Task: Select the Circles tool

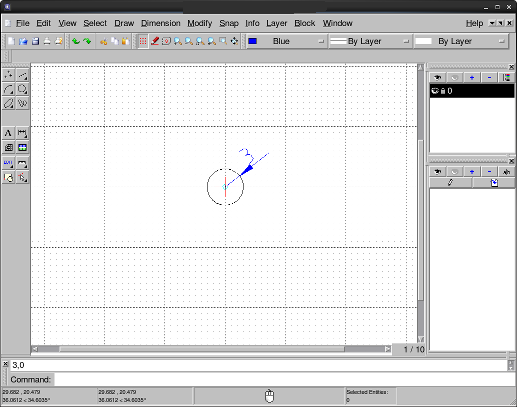Action: click(22, 89)
